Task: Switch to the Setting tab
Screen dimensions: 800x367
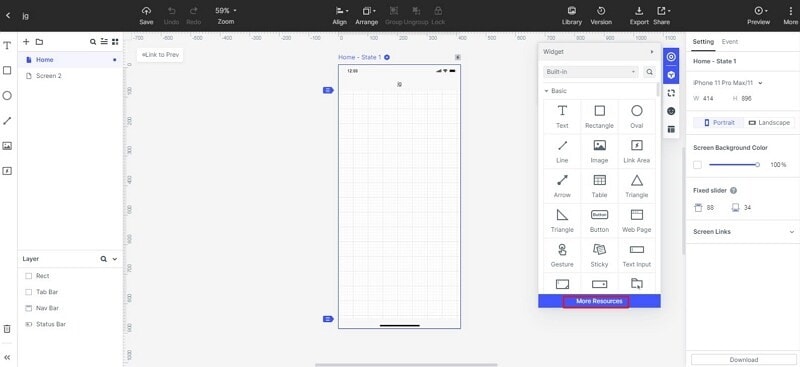Action: pos(703,42)
